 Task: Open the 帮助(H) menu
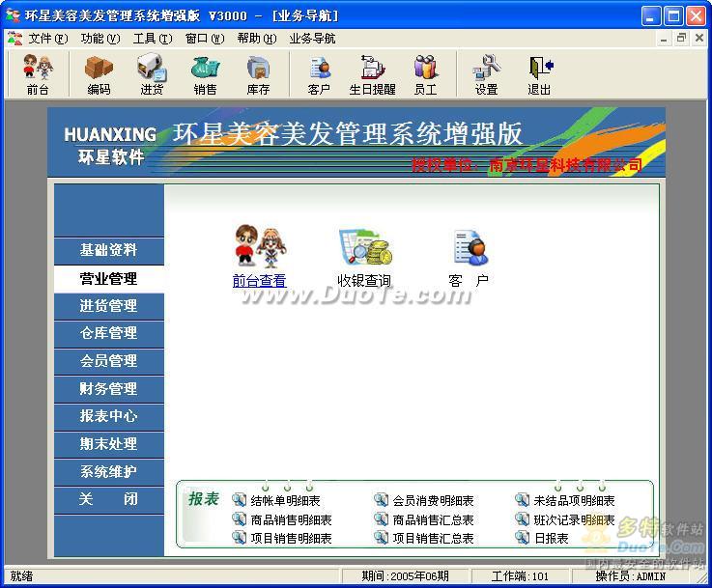[257, 39]
